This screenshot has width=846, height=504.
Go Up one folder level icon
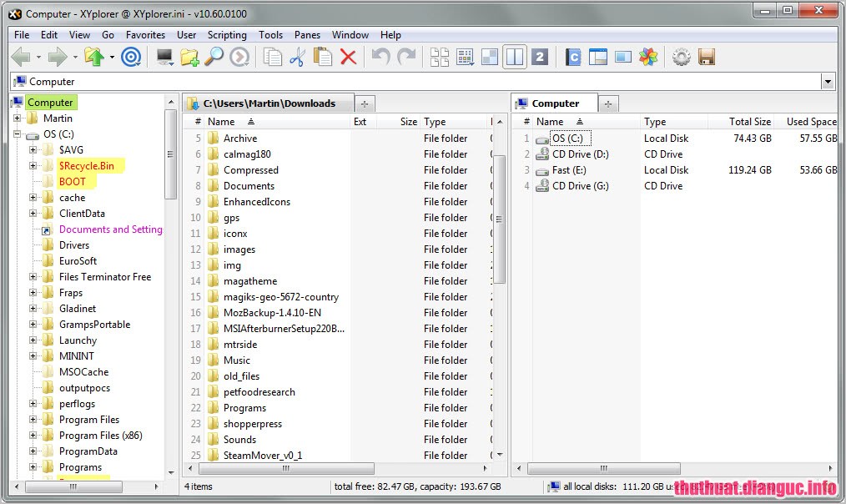(94, 57)
